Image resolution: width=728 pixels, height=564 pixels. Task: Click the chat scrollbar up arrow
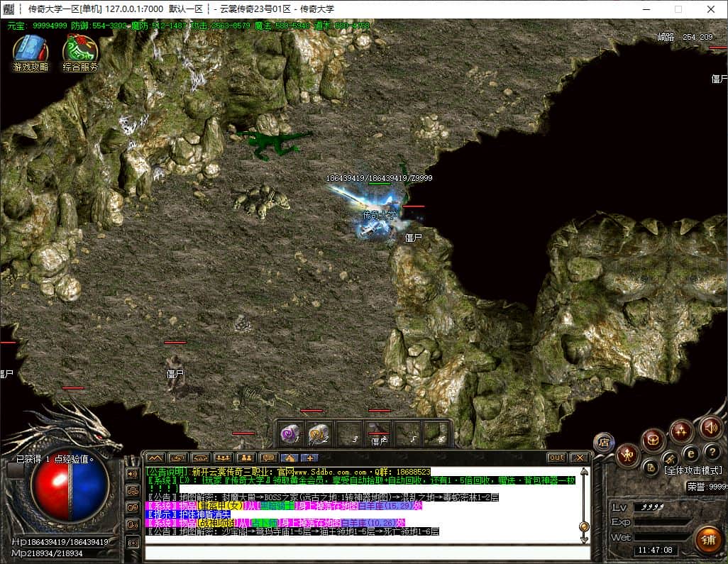(x=585, y=472)
